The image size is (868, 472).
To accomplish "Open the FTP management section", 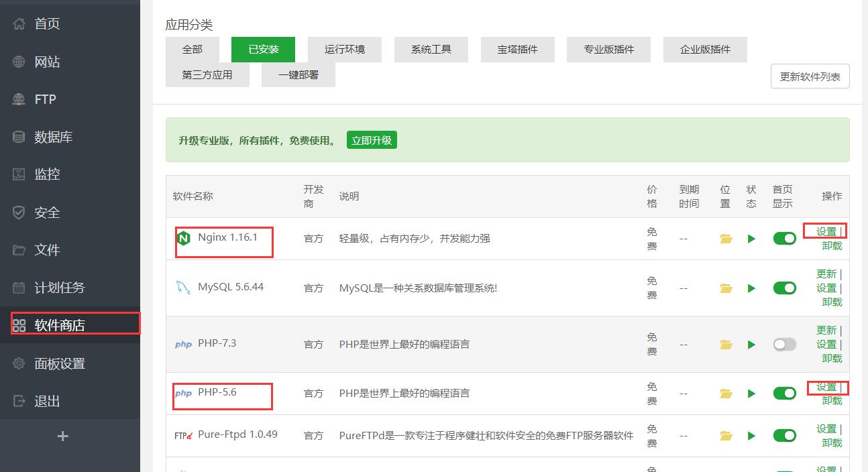I will click(x=44, y=99).
